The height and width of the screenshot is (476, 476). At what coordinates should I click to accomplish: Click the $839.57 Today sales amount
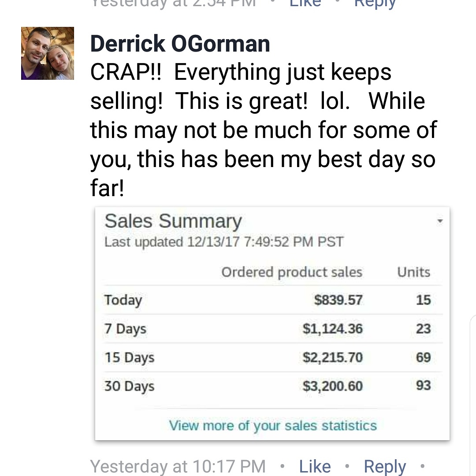coord(338,300)
